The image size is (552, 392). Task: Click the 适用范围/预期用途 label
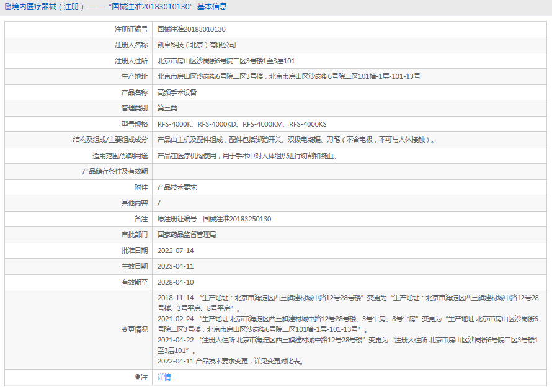tap(120, 156)
